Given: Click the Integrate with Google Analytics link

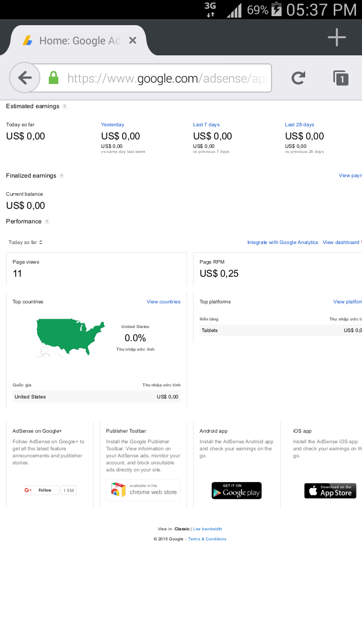Looking at the screenshot, I should click(x=283, y=243).
